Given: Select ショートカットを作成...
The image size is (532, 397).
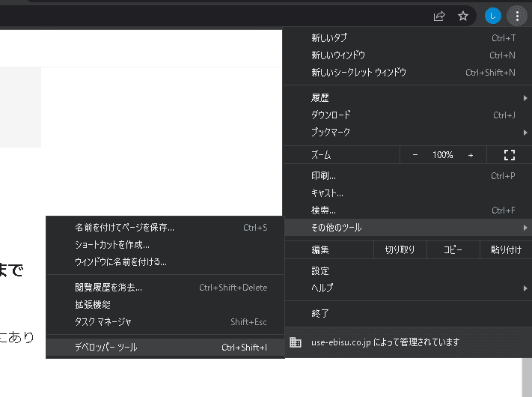Looking at the screenshot, I should (165, 244).
